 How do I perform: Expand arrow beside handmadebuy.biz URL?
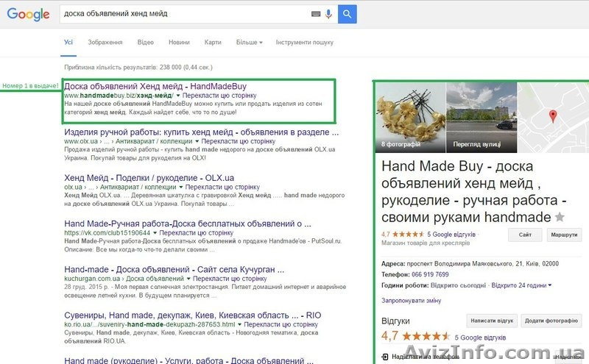point(178,96)
